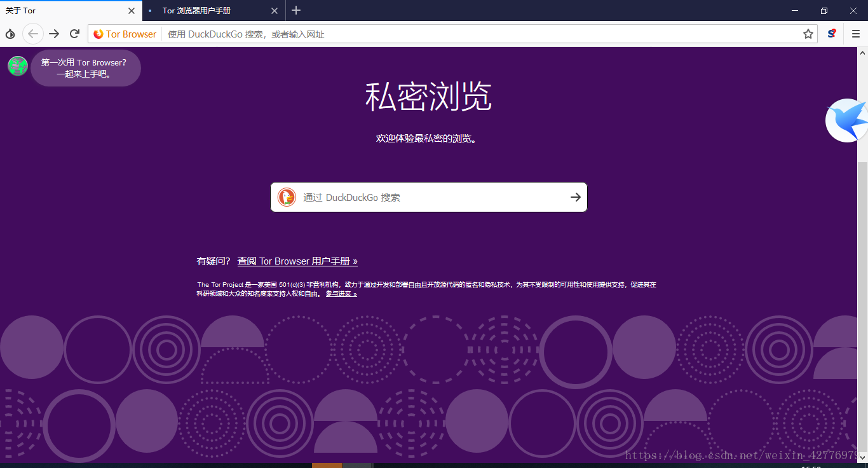
Task: Click the blue bird floating icon
Action: (x=847, y=120)
